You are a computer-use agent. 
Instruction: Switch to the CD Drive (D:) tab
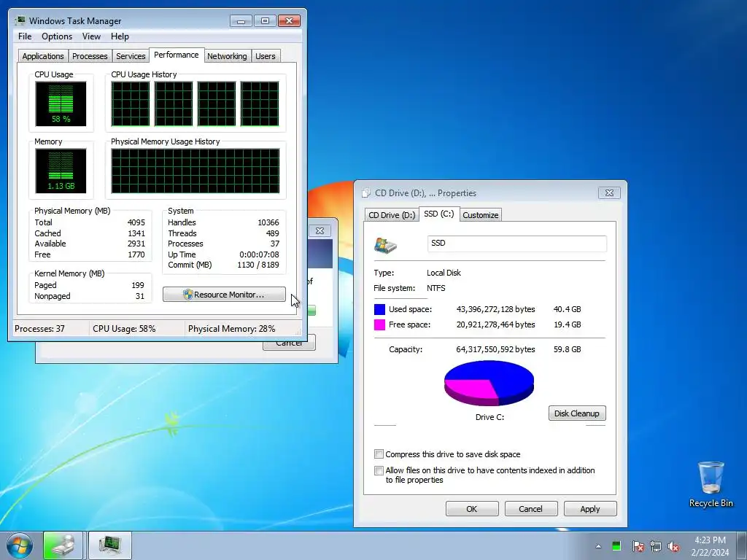pos(392,215)
